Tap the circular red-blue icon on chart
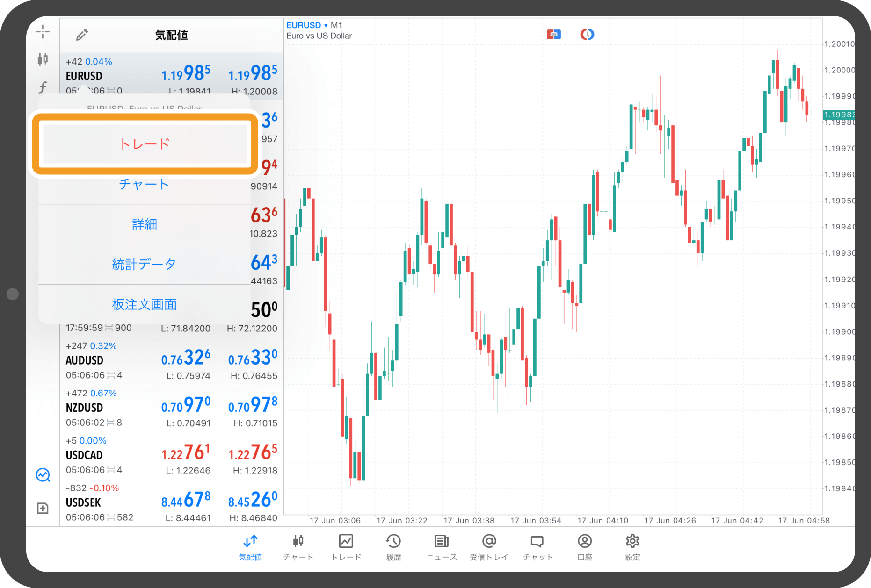 (x=587, y=34)
